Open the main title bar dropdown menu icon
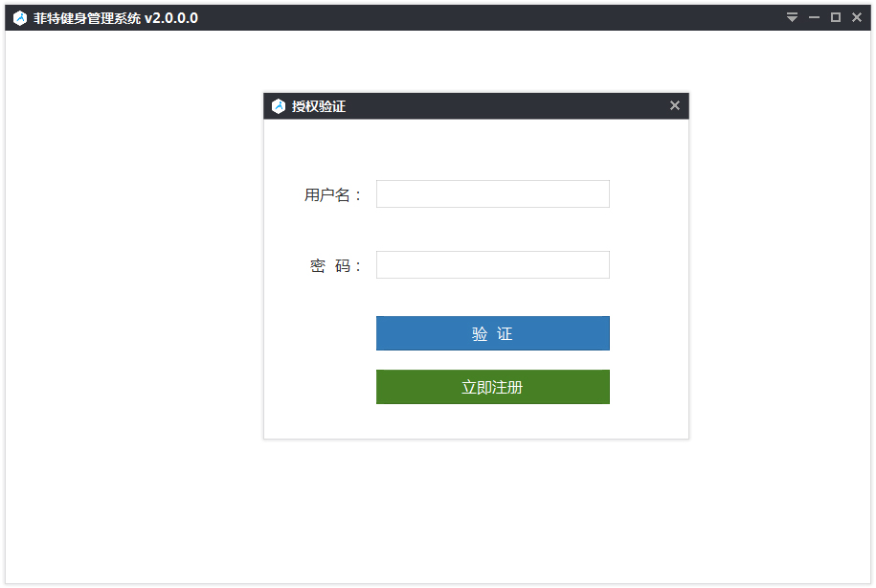Image resolution: width=876 pixels, height=588 pixels. coord(792,17)
